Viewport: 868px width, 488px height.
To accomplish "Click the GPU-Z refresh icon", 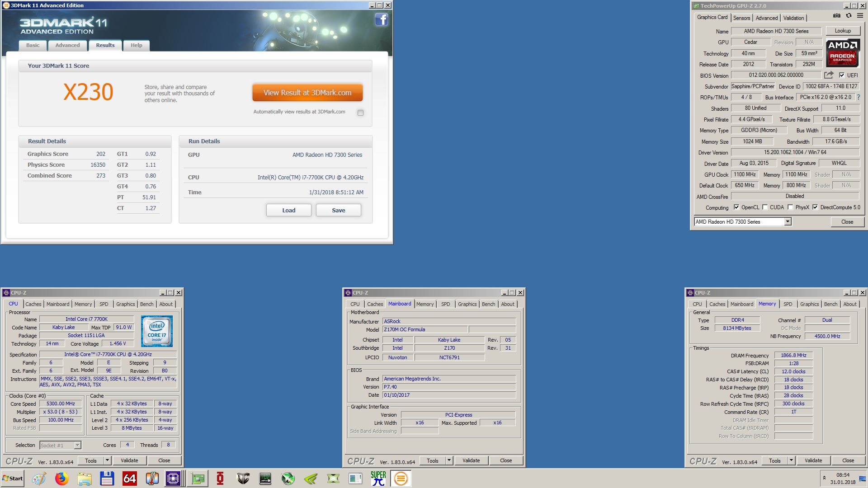I will point(849,15).
